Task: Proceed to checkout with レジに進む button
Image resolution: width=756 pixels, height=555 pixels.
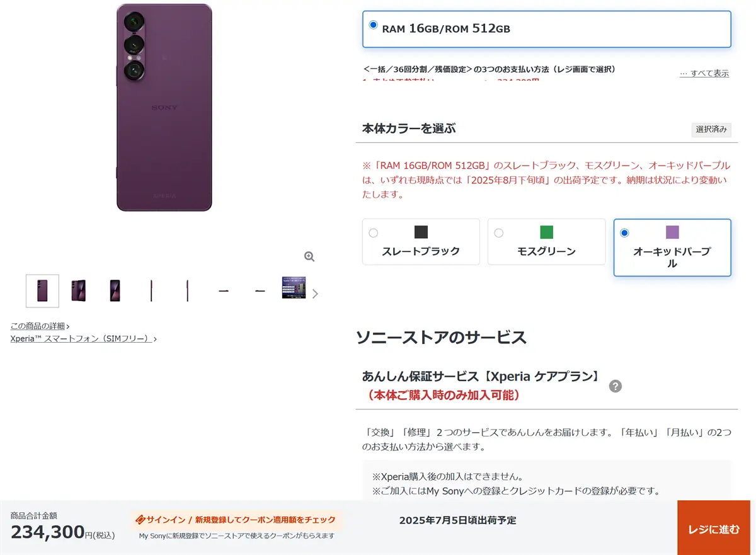Action: click(714, 528)
